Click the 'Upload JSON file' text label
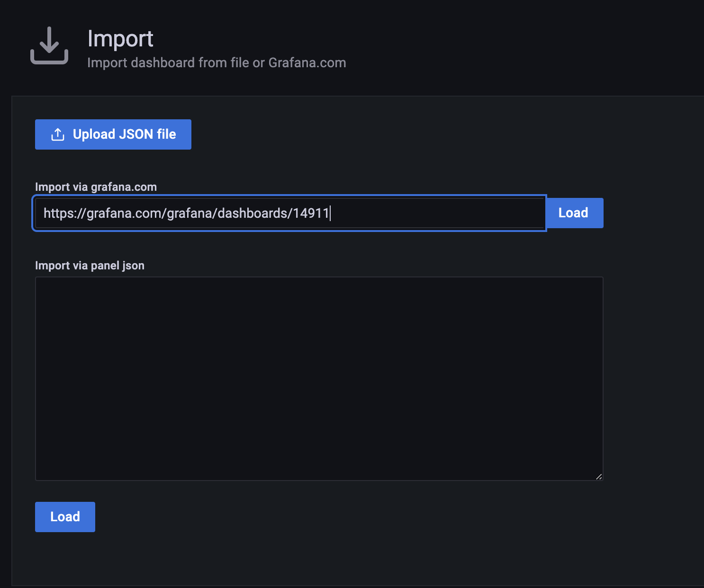Screen dimensions: 704x588 124,134
